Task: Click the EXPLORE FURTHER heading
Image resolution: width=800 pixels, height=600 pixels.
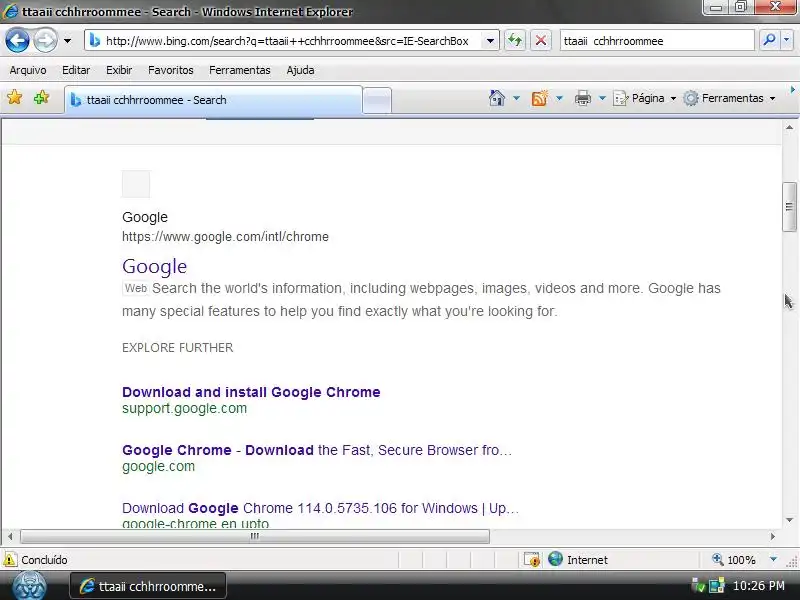Action: coord(178,348)
